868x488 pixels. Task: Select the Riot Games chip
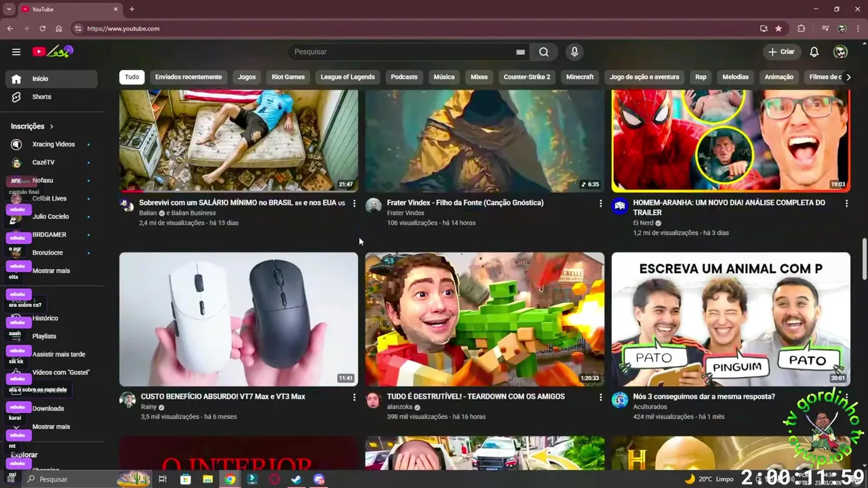(288, 77)
